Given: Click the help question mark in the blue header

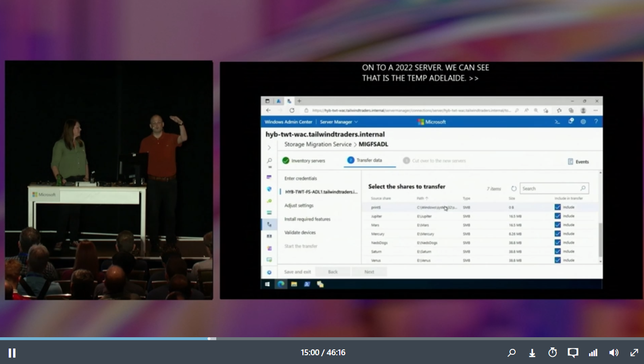Looking at the screenshot, I should click(596, 121).
